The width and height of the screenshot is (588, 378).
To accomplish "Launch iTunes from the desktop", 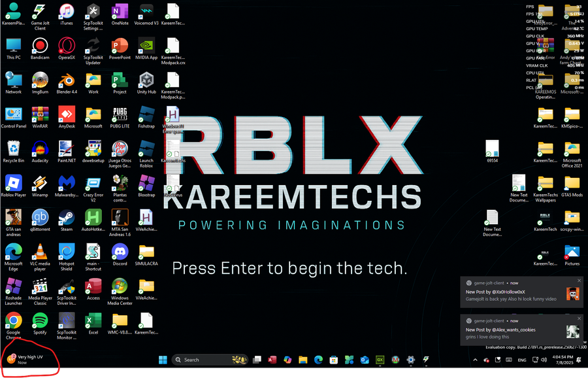I will pos(67,14).
